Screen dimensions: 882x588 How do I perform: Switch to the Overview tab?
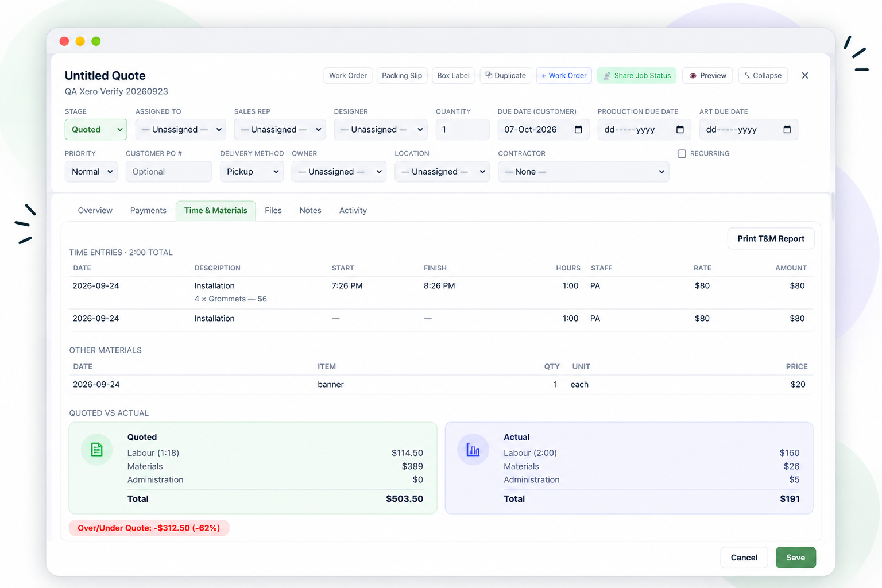95,211
